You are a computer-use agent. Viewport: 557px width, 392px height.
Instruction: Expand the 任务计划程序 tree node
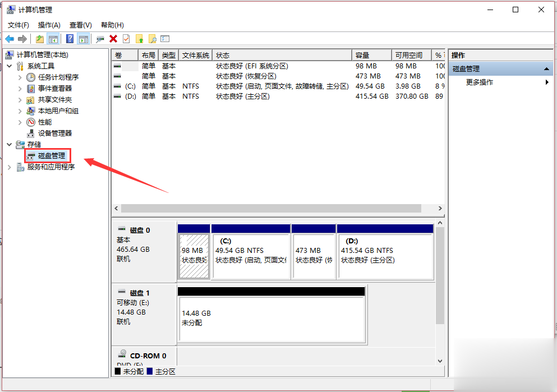click(20, 77)
